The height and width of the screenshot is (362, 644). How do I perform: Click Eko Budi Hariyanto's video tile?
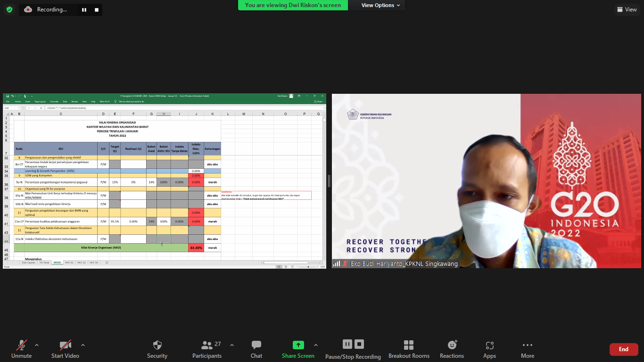click(x=486, y=181)
